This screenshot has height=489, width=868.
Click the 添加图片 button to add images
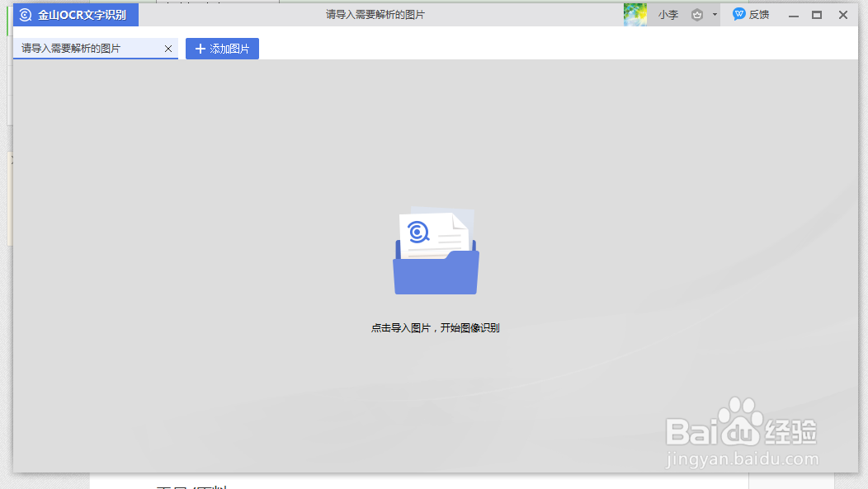click(x=222, y=49)
